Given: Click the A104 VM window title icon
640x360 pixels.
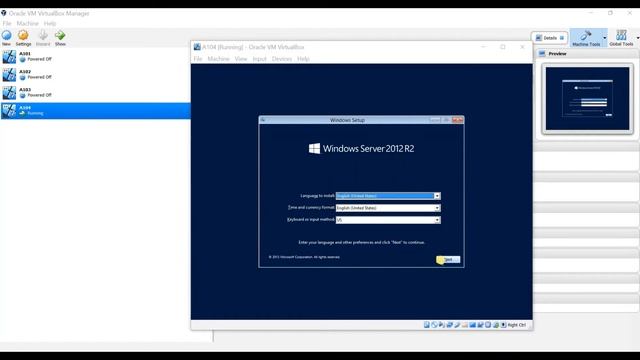Looking at the screenshot, I should (197, 47).
